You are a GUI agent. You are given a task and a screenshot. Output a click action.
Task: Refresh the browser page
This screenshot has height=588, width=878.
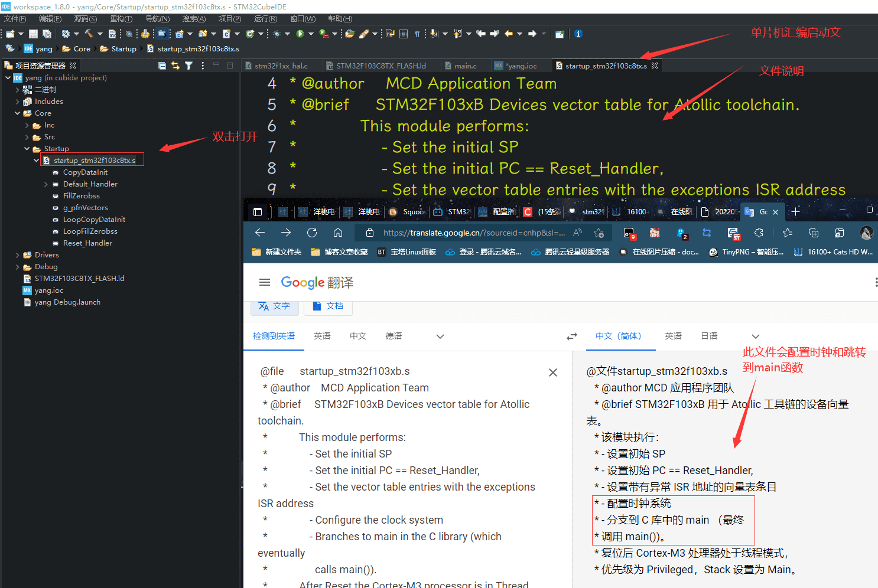click(312, 233)
